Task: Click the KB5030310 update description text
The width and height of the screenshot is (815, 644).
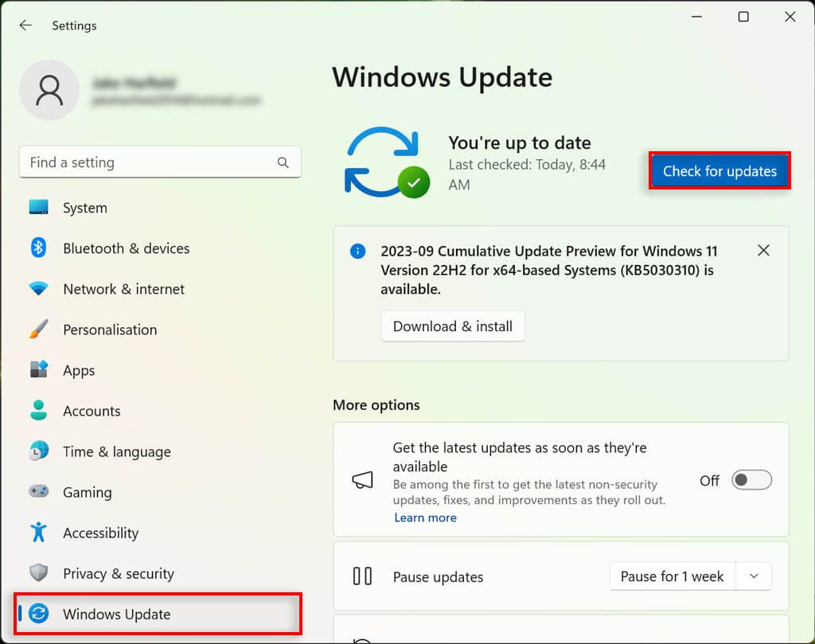Action: [549, 270]
